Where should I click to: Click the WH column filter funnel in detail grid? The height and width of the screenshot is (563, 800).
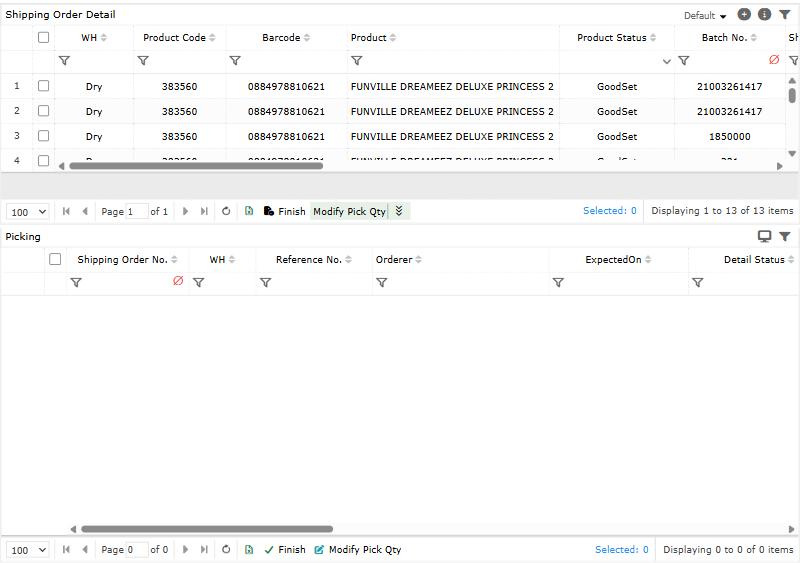(64, 61)
